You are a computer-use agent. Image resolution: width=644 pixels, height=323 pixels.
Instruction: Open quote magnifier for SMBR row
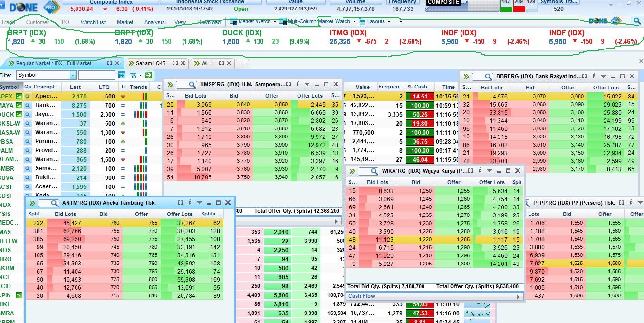28,168
